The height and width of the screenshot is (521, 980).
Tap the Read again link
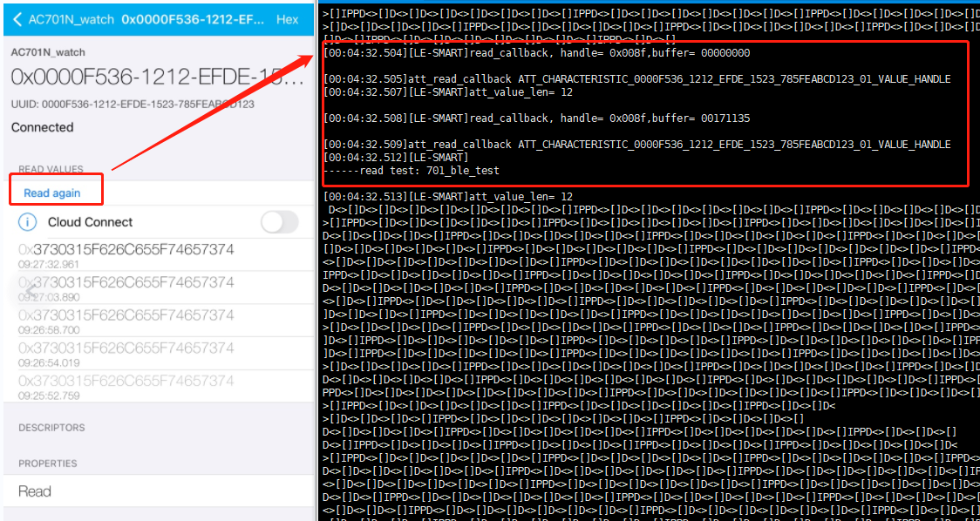click(51, 193)
